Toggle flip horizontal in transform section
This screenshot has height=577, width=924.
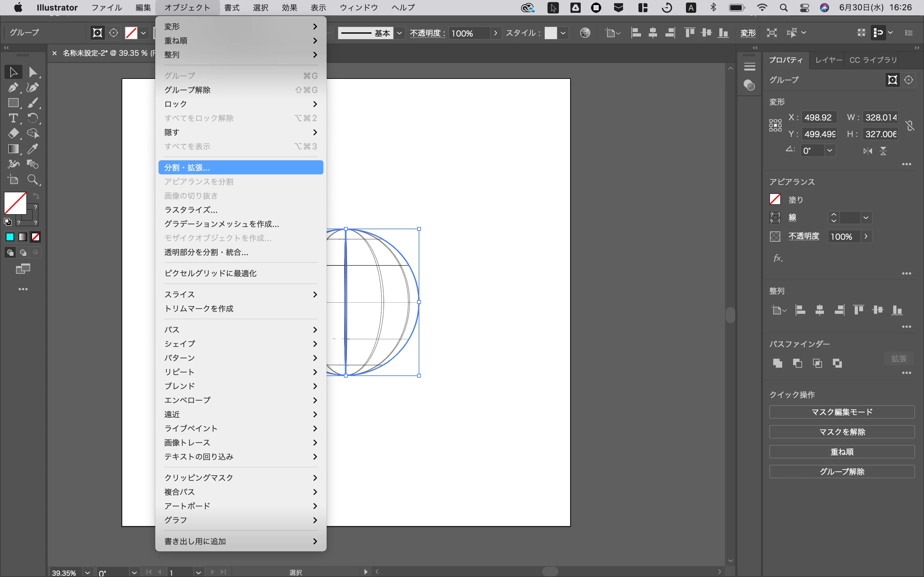868,151
